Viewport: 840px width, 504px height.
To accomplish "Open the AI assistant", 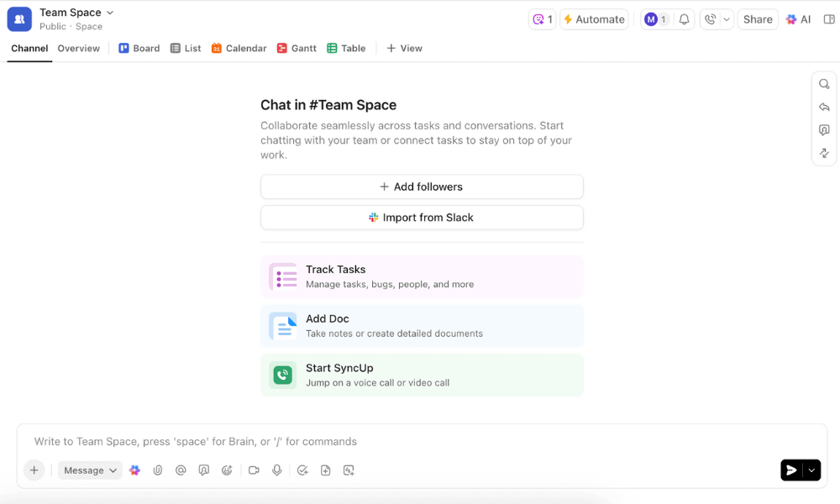I will tap(798, 19).
